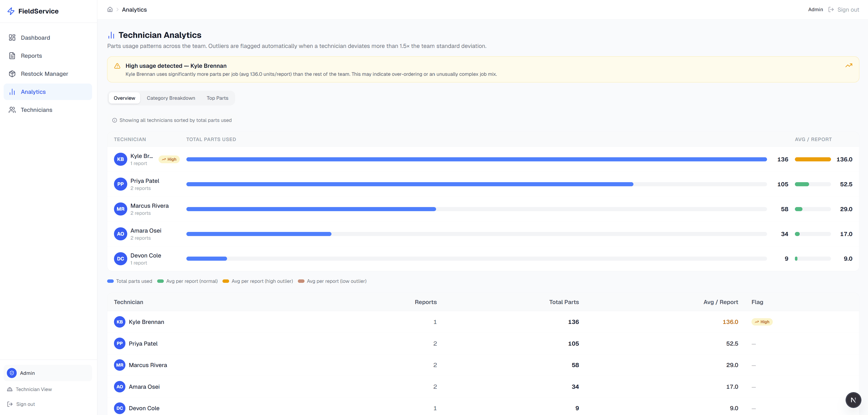The width and height of the screenshot is (868, 415).
Task: Click the home breadcrumb icon
Action: pos(110,9)
